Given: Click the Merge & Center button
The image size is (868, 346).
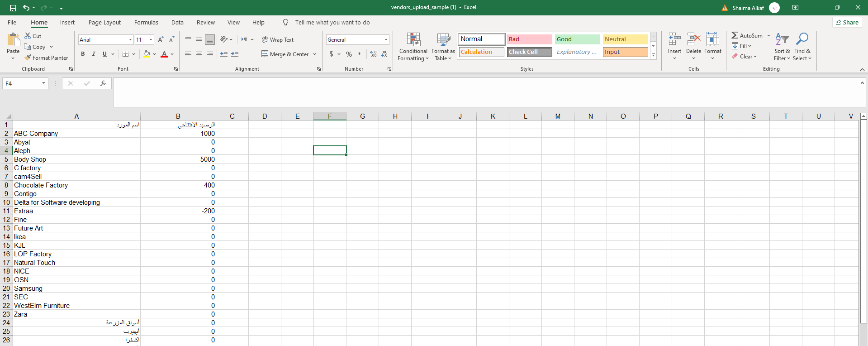Looking at the screenshot, I should click(285, 54).
